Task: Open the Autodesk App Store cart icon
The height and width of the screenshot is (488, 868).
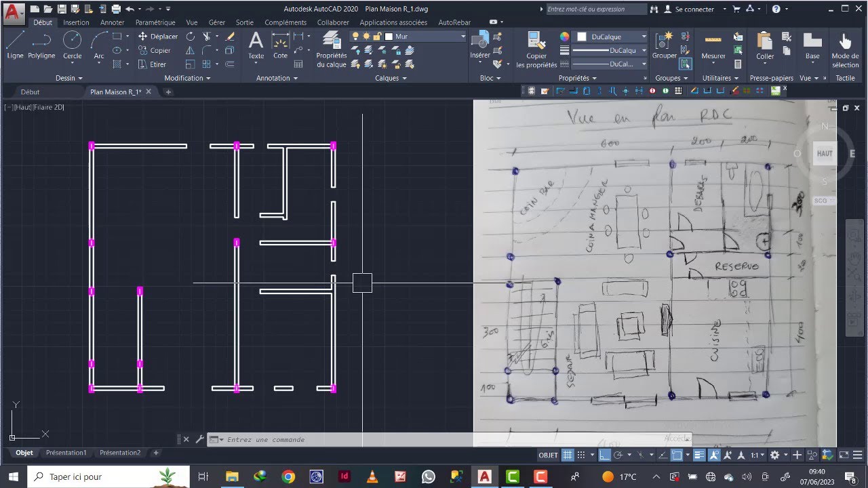Action: 736,9
